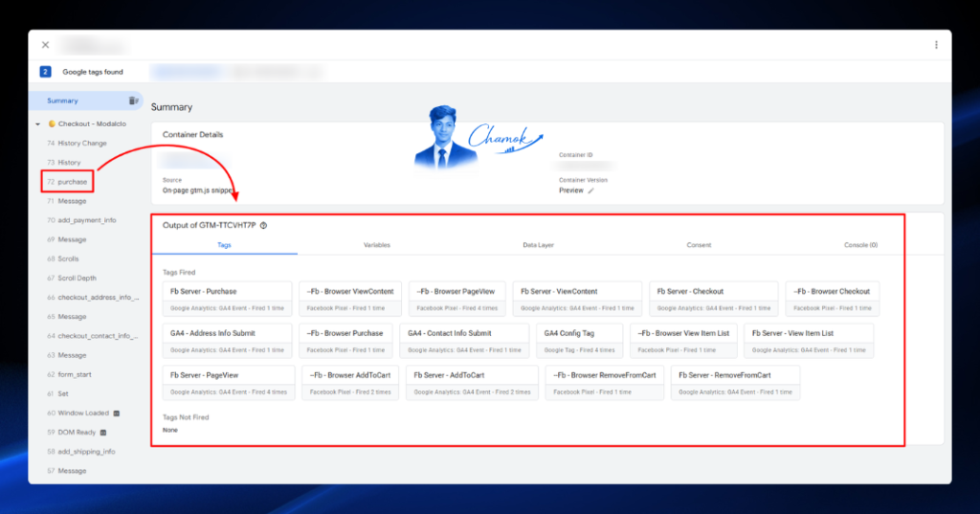Click the help icon next to Output of GTM-TTCVHT7P
980x514 pixels.
264,225
